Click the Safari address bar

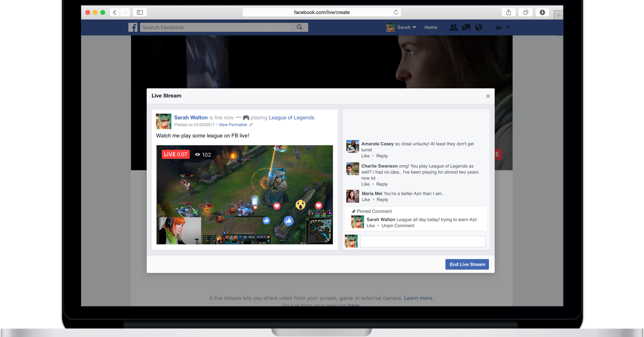[322, 12]
